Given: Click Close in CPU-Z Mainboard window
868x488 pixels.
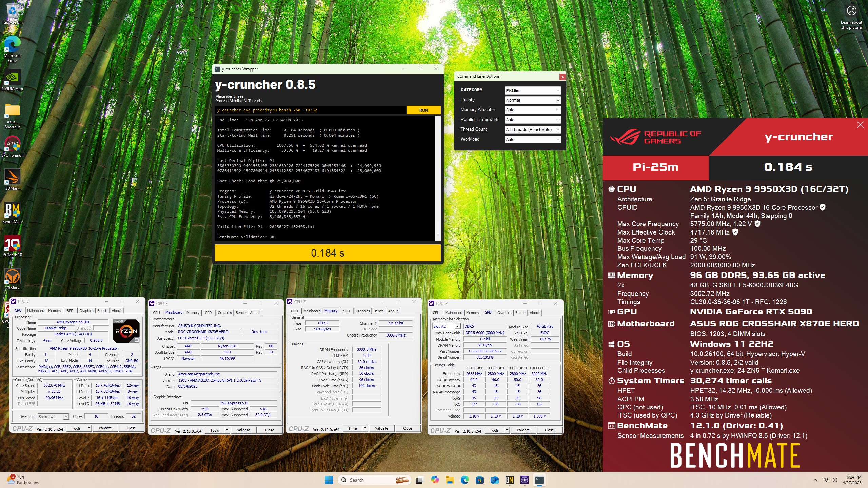Looking at the screenshot, I should coord(270,430).
